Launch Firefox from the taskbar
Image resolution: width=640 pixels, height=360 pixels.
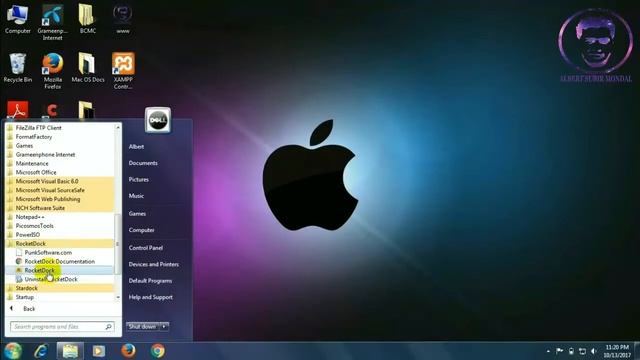tap(128, 351)
